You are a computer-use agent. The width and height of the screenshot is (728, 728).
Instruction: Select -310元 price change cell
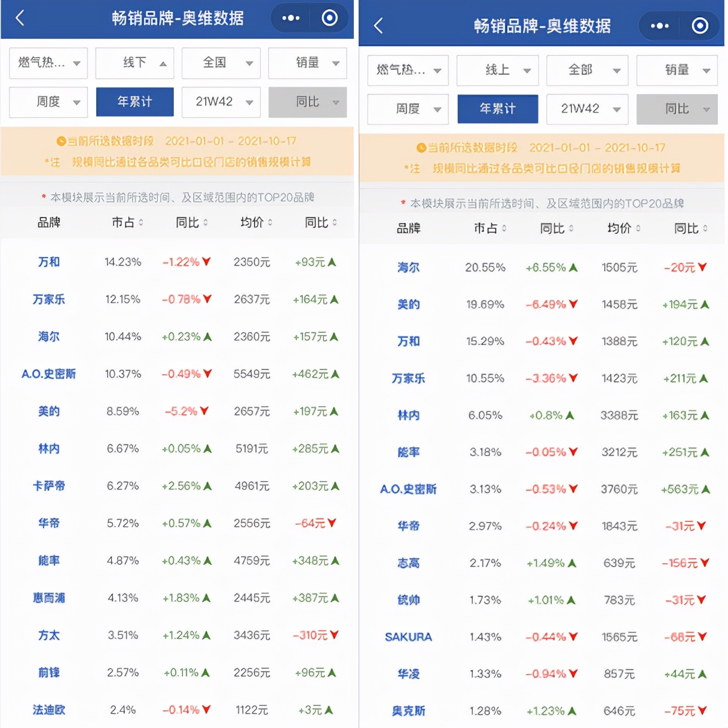(316, 635)
